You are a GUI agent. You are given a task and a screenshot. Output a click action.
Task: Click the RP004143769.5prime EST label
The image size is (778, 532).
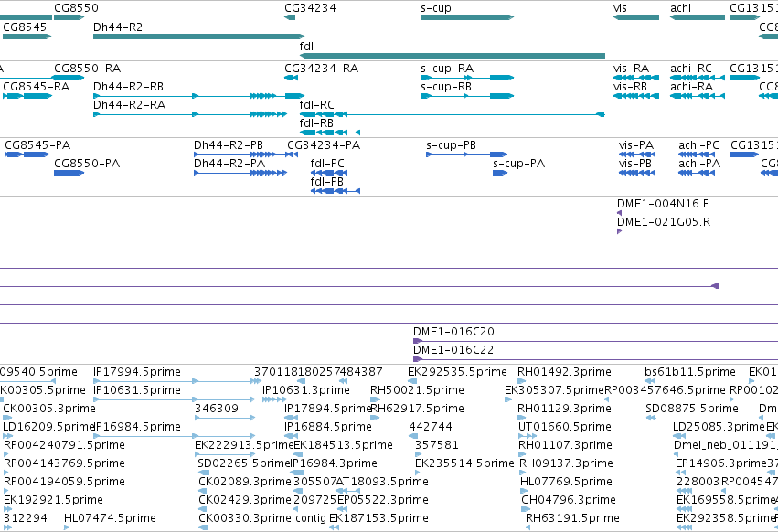[65, 464]
